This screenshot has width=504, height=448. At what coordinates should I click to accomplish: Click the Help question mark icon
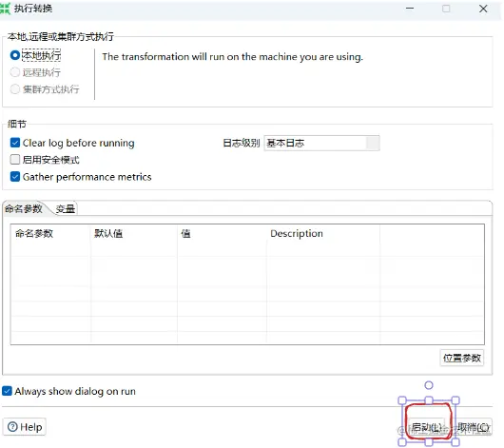12,427
